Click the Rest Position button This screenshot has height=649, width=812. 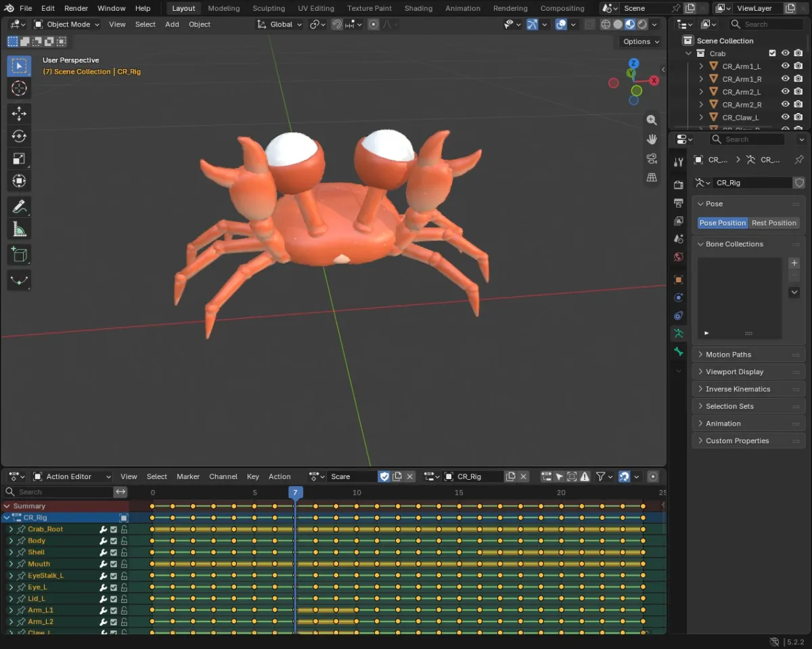pyautogui.click(x=774, y=223)
